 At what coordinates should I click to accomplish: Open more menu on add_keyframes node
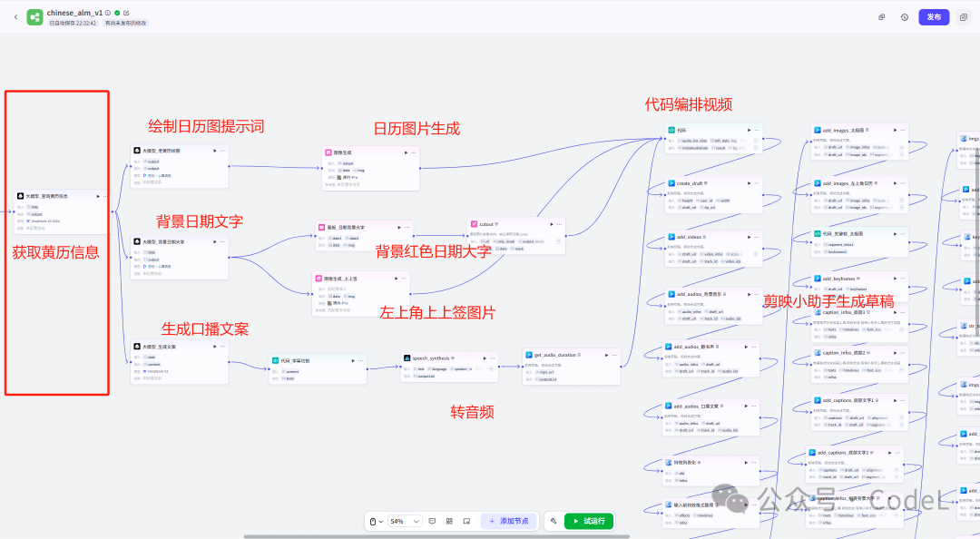tap(903, 279)
